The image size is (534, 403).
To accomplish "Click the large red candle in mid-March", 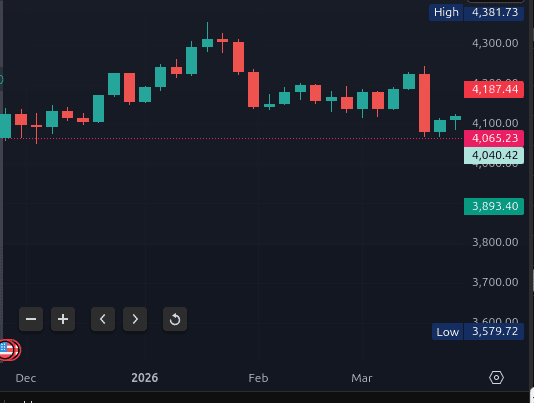I will click(424, 103).
